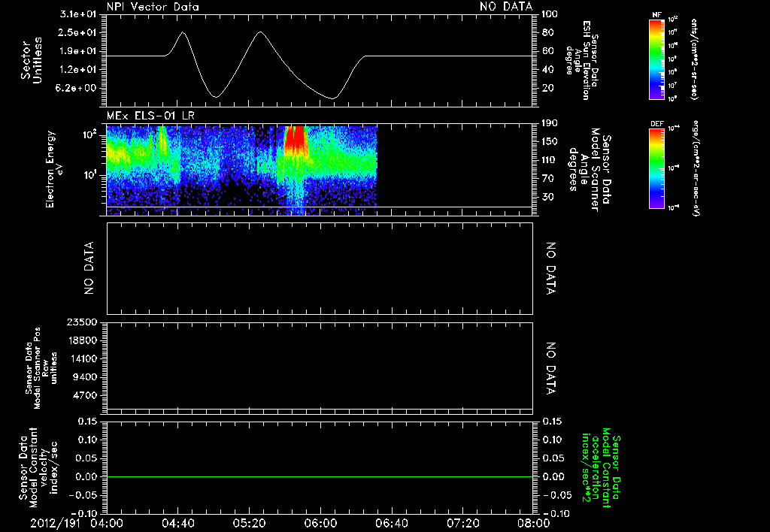The image size is (770, 532).
Task: Click the vertical "NO DATA" label left of the empty third panel
Action: click(89, 268)
